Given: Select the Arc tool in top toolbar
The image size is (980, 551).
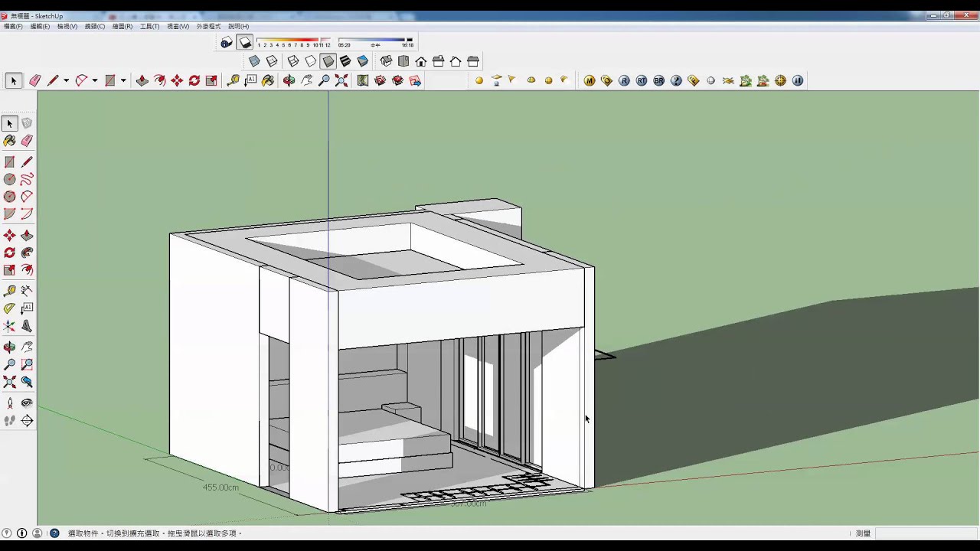Looking at the screenshot, I should (x=81, y=80).
